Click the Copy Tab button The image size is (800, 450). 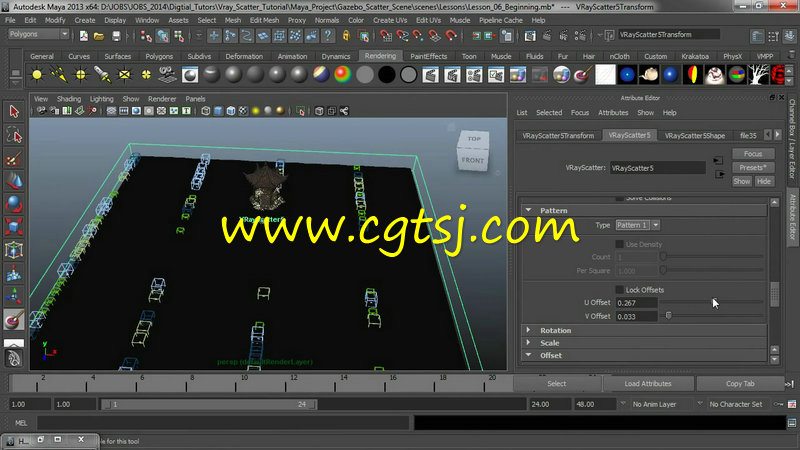pos(740,384)
